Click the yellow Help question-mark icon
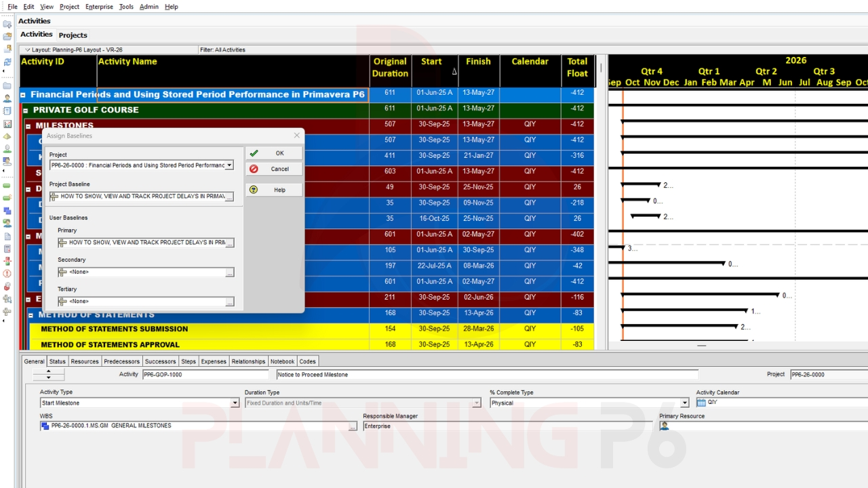This screenshot has width=868, height=488. point(254,190)
